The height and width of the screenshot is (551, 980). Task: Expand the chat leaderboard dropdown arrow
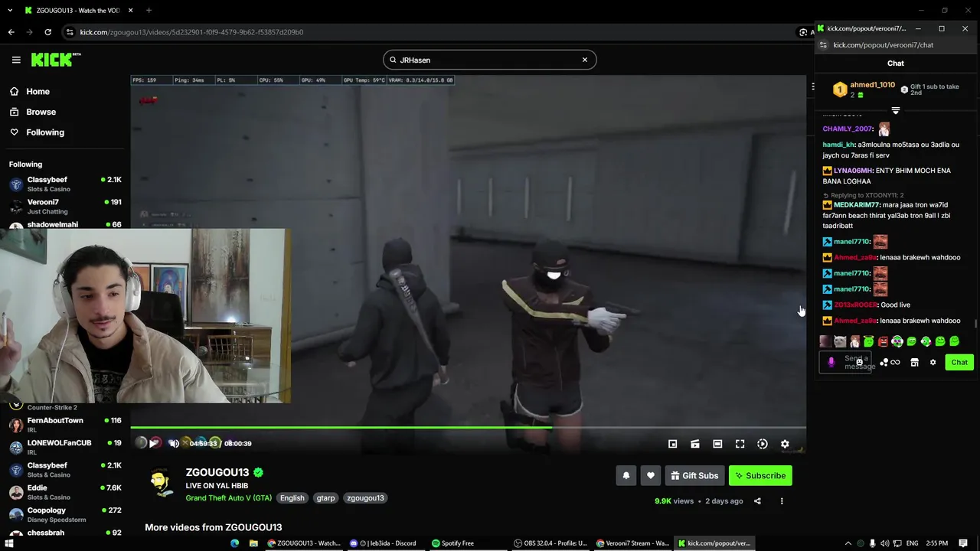(x=896, y=111)
